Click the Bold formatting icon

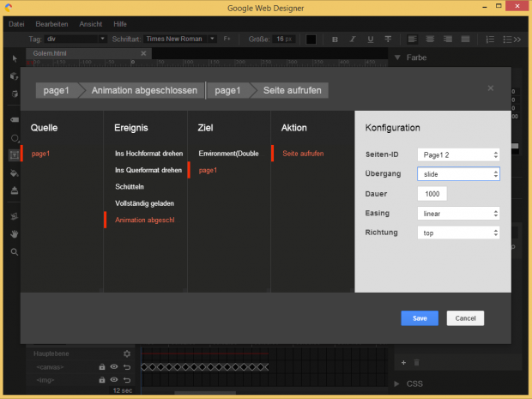[335, 39]
